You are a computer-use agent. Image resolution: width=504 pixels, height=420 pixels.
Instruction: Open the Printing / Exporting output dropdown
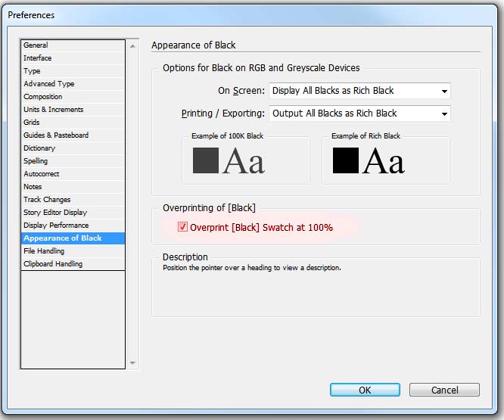pos(359,114)
